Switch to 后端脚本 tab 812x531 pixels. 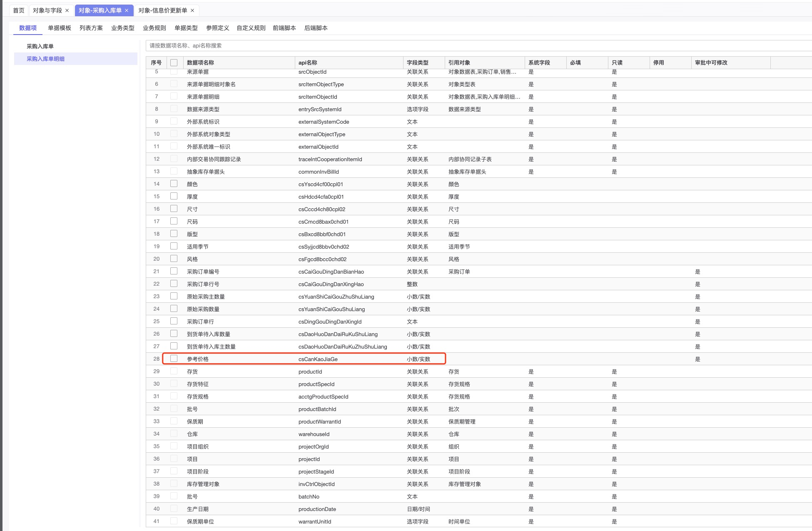coord(316,28)
